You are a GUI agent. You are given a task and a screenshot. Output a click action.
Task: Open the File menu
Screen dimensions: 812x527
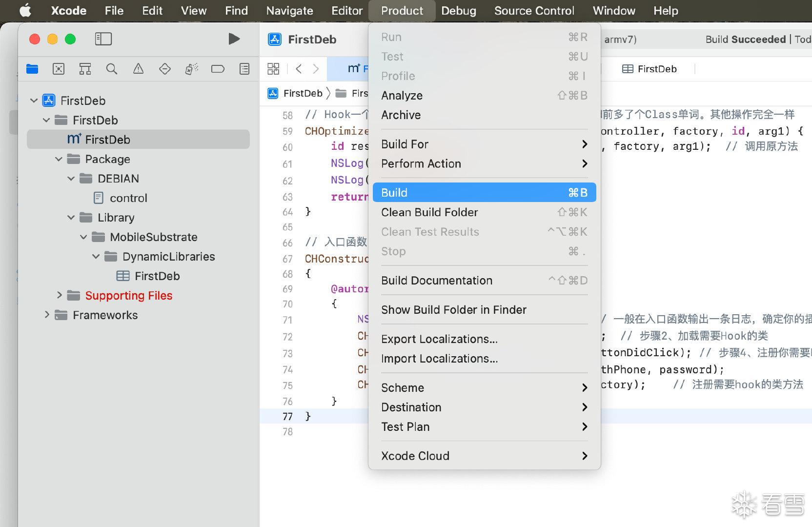pyautogui.click(x=114, y=10)
